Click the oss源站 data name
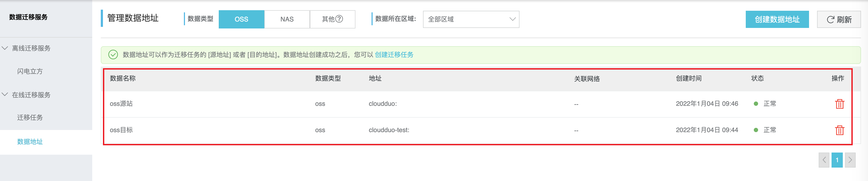The width and height of the screenshot is (868, 181). point(121,104)
